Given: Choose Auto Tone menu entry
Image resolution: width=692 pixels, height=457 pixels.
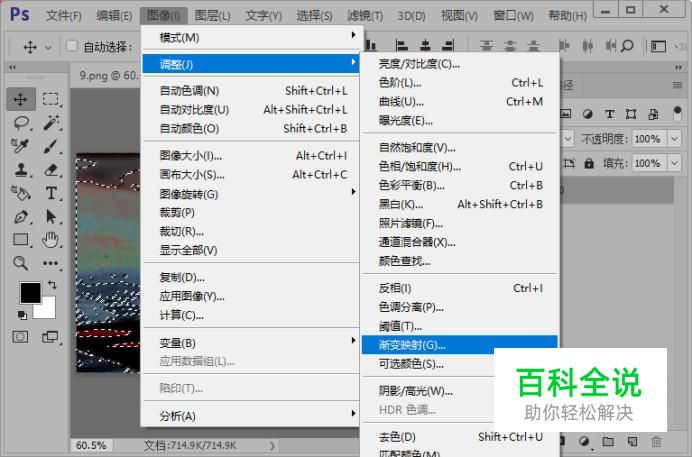Looking at the screenshot, I should 251,91.
